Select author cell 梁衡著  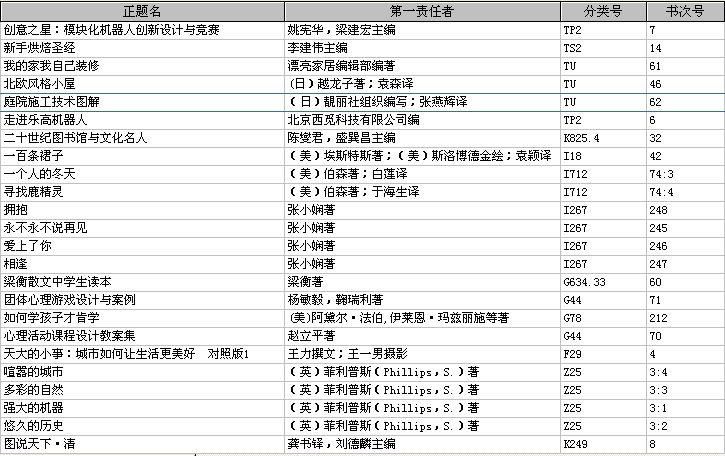point(422,283)
